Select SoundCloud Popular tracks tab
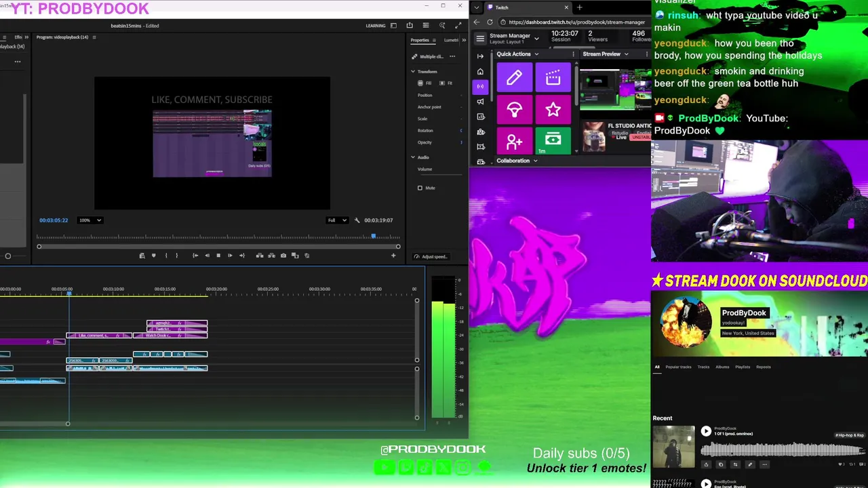The image size is (868, 488). (678, 367)
